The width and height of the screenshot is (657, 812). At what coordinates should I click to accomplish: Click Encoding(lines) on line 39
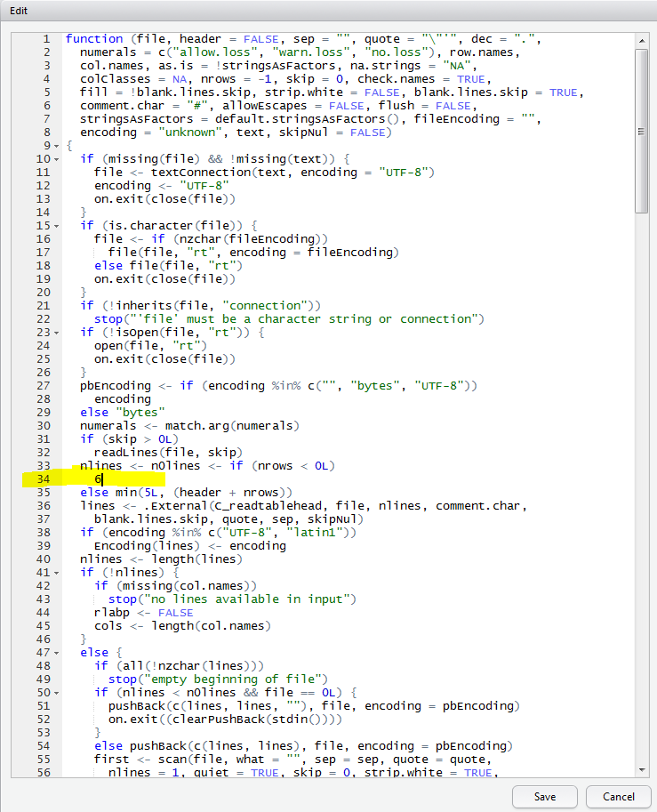147,546
